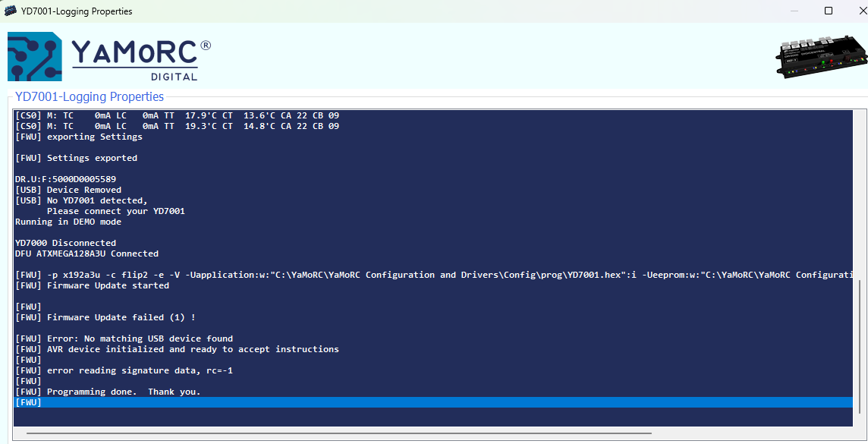Select the log line with TT 19.3'C
Image resolution: width=868 pixels, height=444 pixels.
(x=177, y=126)
